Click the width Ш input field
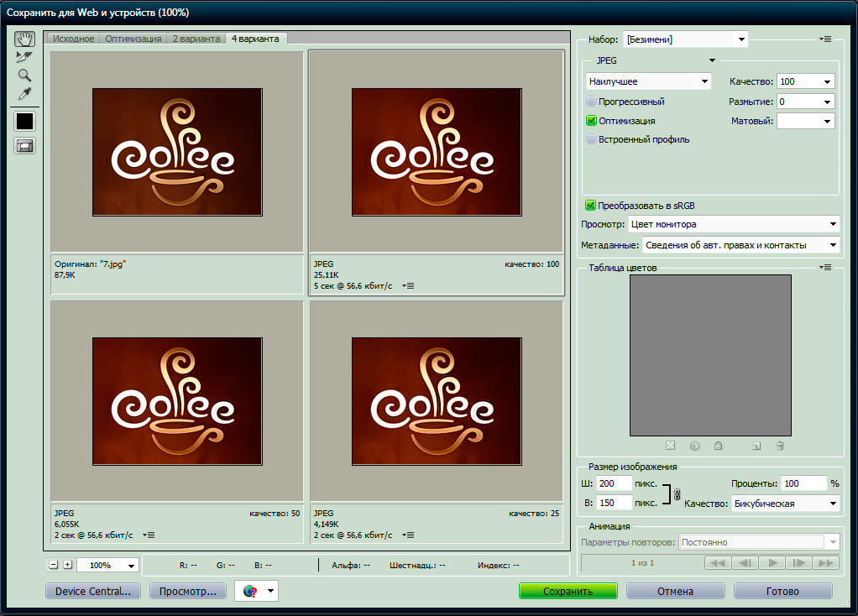Screen dimensions: 858x616 [x=614, y=483]
